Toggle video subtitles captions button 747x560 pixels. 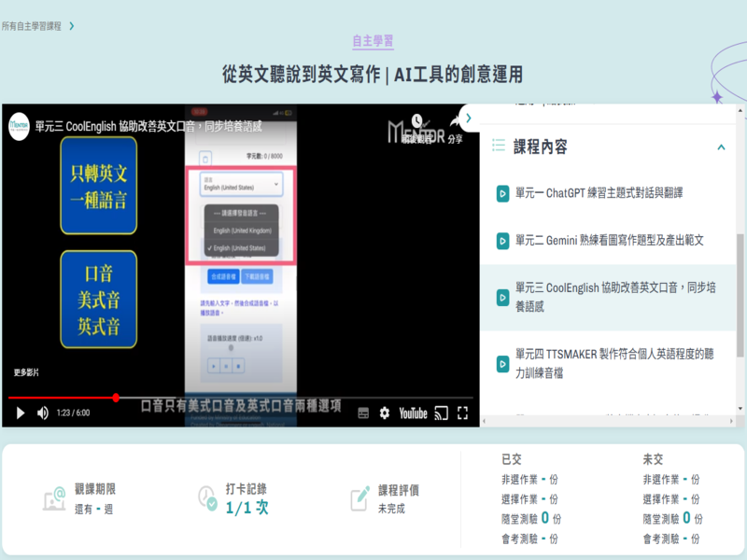(363, 413)
